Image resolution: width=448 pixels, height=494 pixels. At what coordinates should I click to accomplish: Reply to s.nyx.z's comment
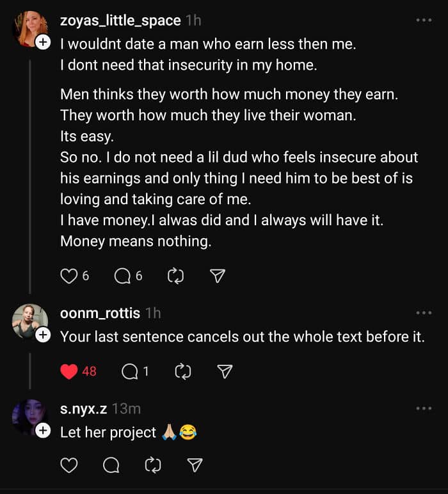click(111, 466)
